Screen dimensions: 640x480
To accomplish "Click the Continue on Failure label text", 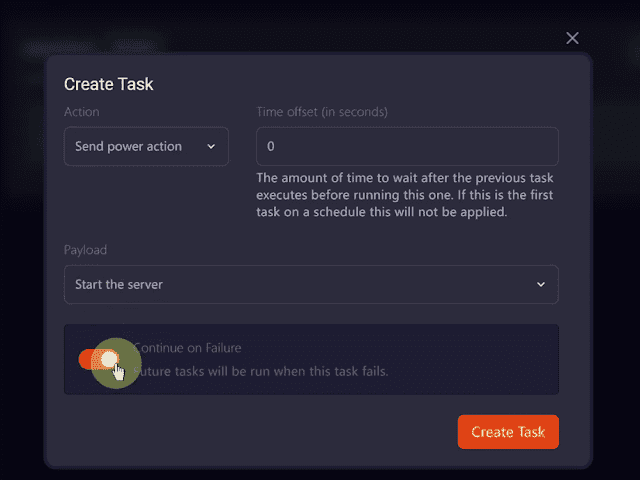I will [x=190, y=348].
